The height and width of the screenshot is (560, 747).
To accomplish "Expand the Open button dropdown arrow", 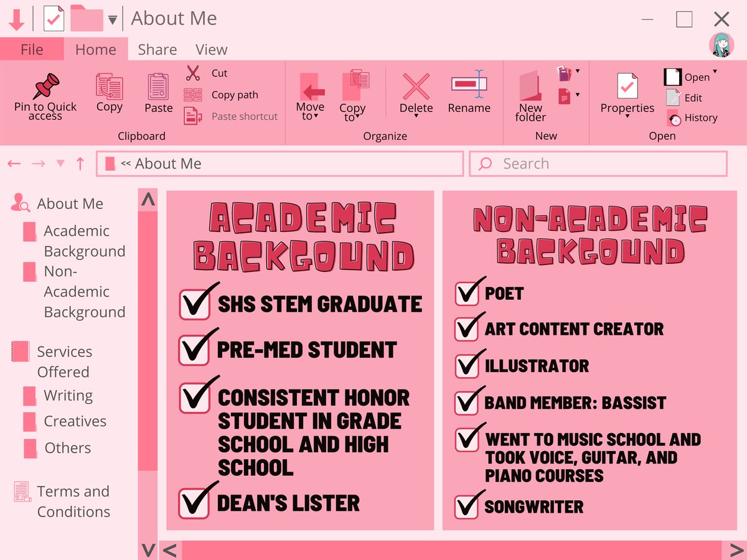I will [x=715, y=72].
